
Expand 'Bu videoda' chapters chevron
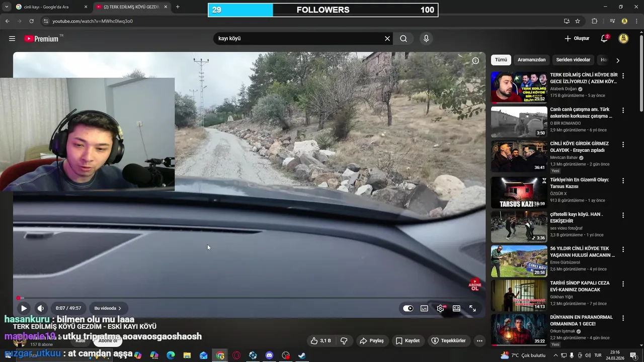tap(120, 308)
